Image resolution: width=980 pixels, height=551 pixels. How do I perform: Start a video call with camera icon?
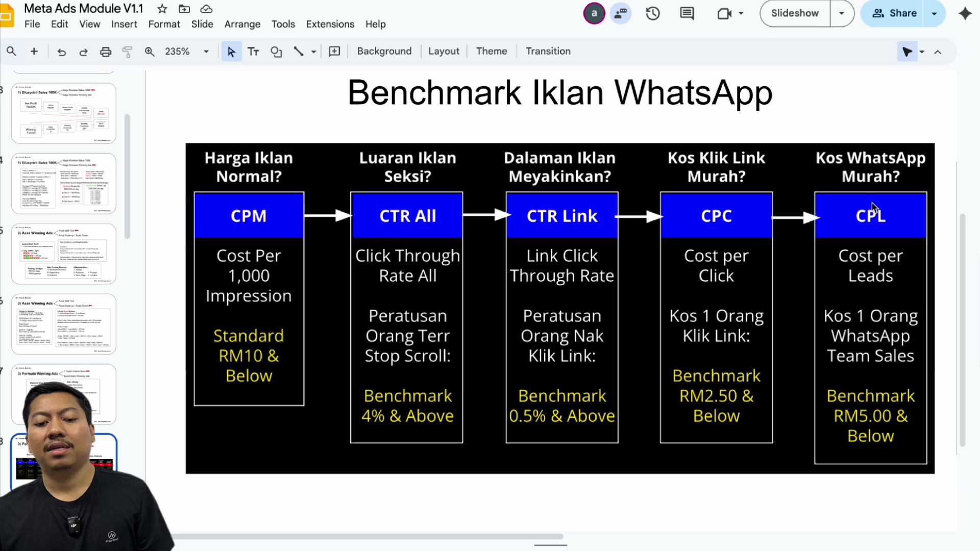point(724,13)
